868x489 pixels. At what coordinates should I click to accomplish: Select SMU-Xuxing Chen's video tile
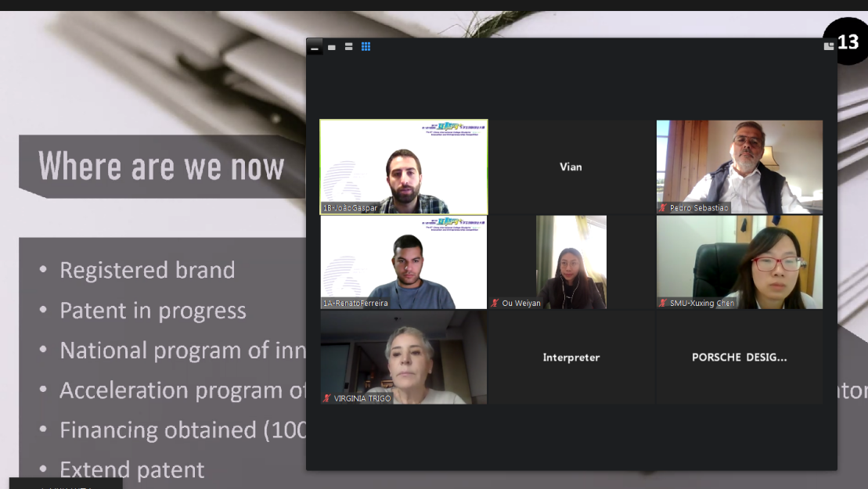740,262
